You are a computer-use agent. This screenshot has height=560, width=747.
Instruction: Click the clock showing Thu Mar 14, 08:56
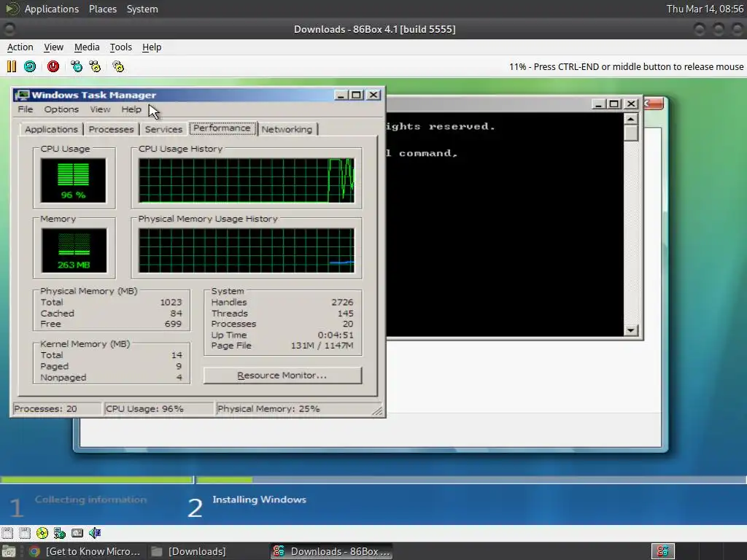click(x=705, y=9)
